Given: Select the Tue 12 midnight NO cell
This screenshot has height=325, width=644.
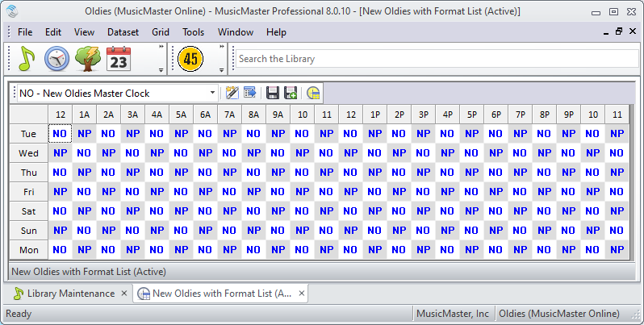Looking at the screenshot, I should (x=61, y=133).
